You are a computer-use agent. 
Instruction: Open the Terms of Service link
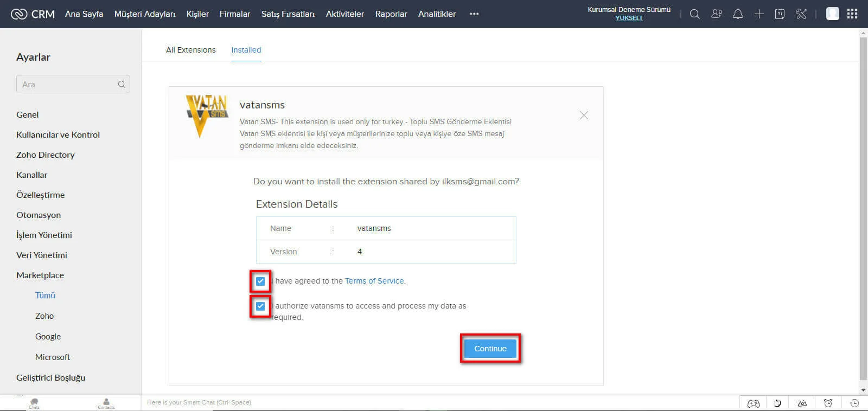374,281
